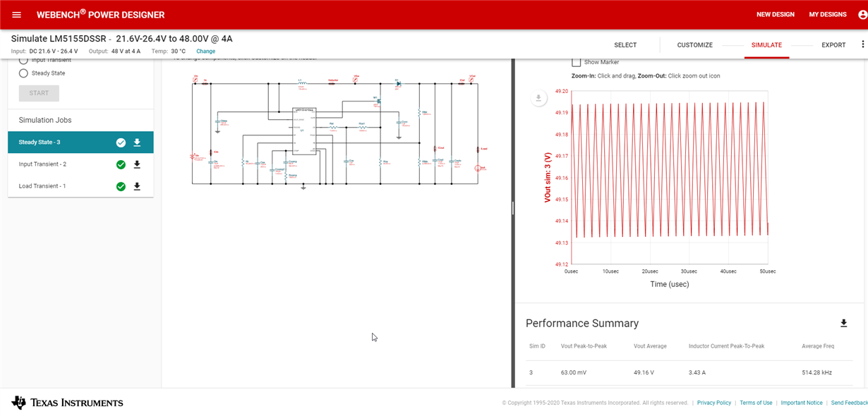Screen dimensions: 868x416
Task: Switch to the SIMULATE tab
Action: 766,45
